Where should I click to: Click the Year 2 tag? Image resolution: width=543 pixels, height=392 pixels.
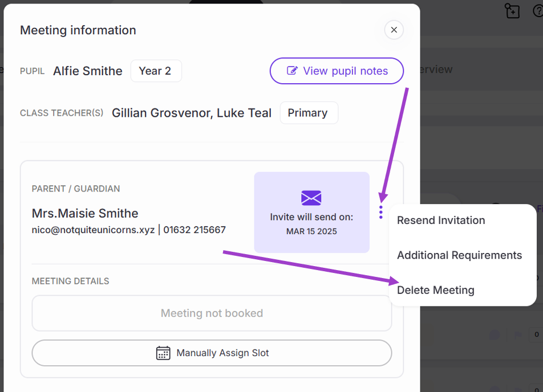click(155, 71)
